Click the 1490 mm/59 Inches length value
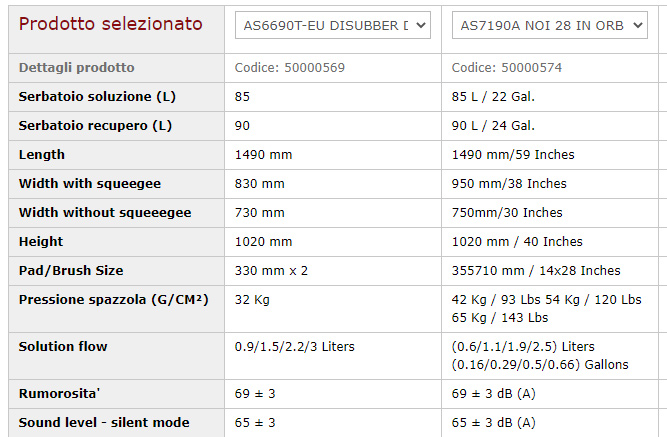 [513, 155]
